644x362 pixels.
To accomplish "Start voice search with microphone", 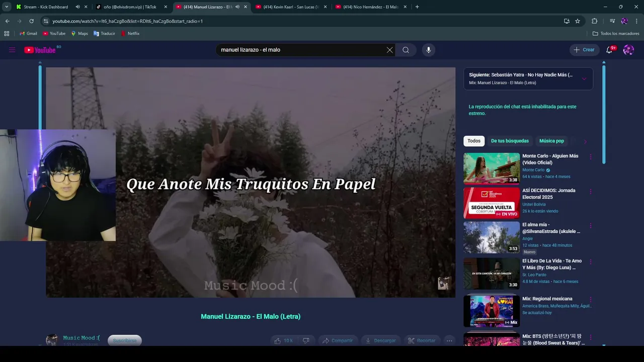I will (429, 50).
